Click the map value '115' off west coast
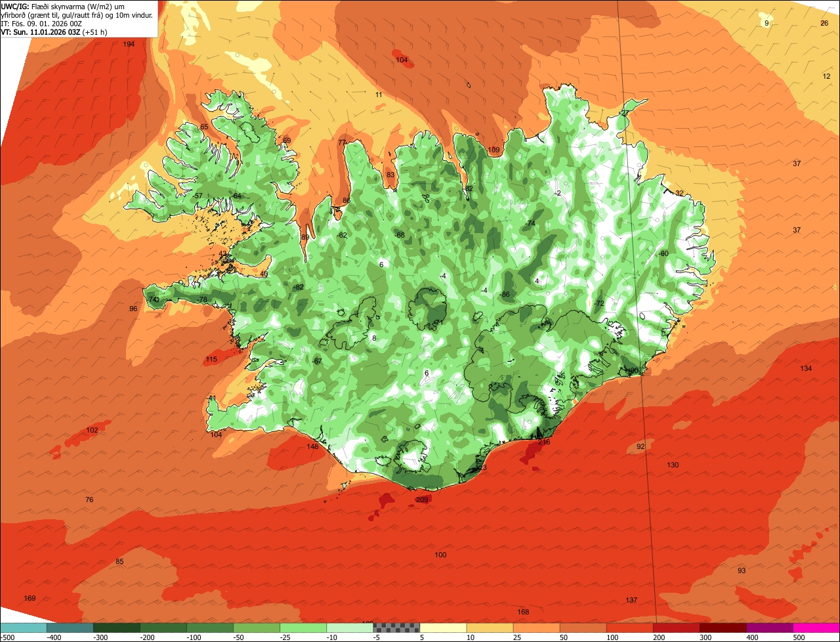840x642 pixels. click(211, 359)
